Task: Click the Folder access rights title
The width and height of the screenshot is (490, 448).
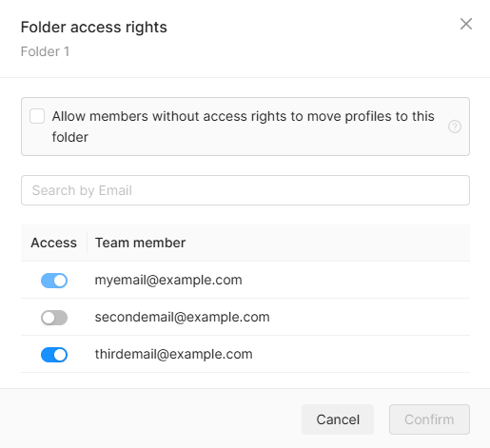Action: click(94, 28)
